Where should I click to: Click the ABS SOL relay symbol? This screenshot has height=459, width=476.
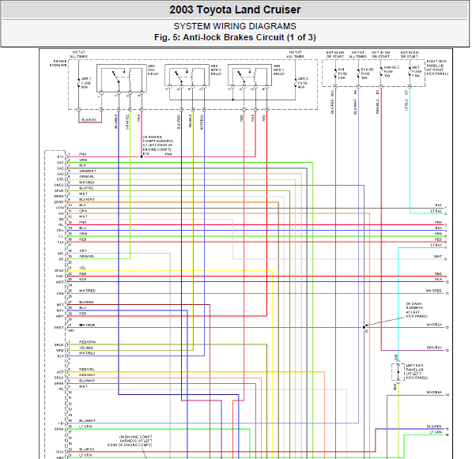pos(122,77)
